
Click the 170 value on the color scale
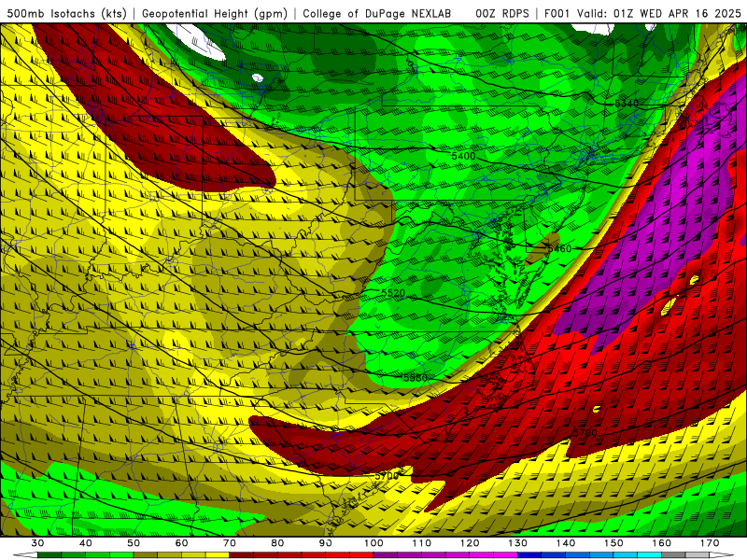(710, 543)
